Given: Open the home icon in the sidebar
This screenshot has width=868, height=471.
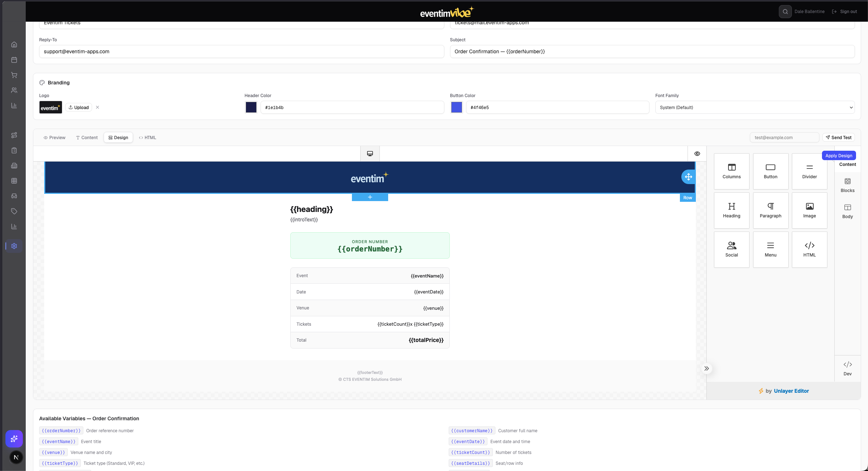Looking at the screenshot, I should click(14, 45).
